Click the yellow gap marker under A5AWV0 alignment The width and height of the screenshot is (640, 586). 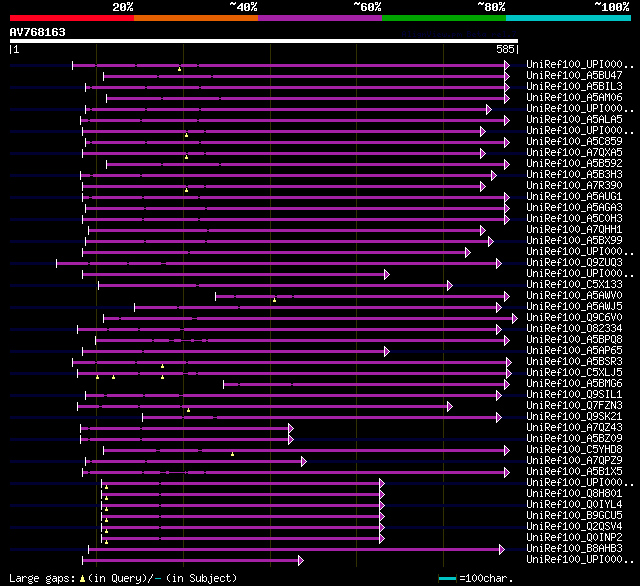click(x=274, y=300)
